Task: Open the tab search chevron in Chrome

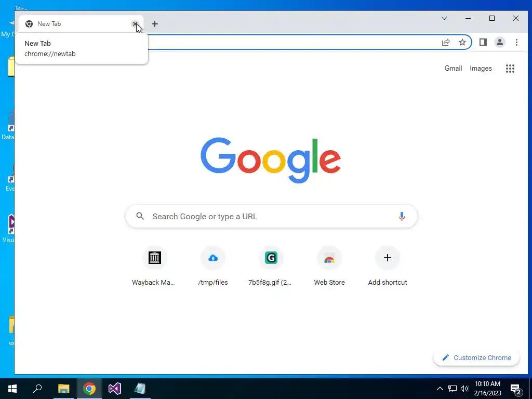Action: pos(444,18)
